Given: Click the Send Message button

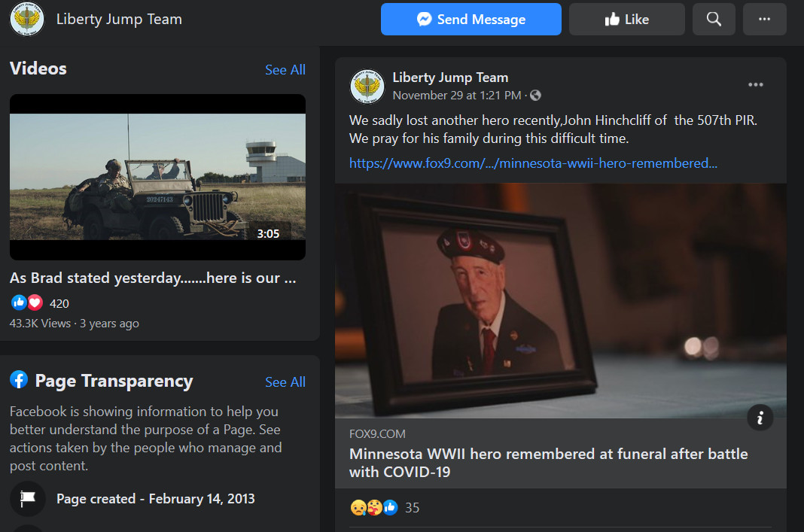Looking at the screenshot, I should point(471,19).
